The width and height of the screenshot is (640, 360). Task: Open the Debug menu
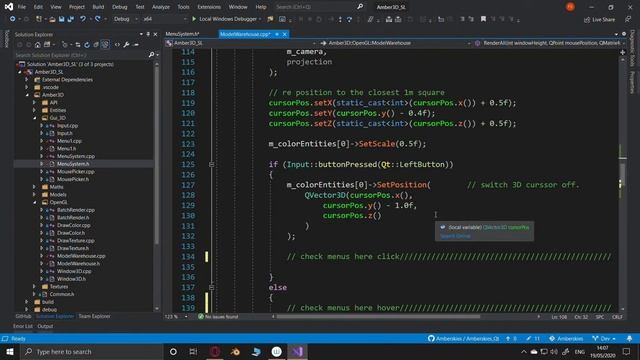pyautogui.click(x=120, y=7)
